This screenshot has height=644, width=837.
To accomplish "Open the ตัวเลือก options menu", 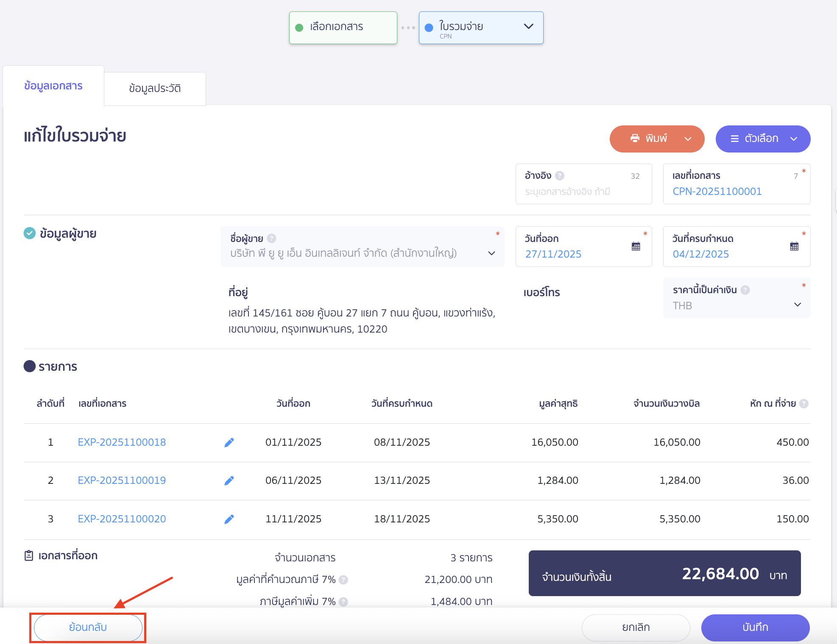I will pyautogui.click(x=762, y=139).
